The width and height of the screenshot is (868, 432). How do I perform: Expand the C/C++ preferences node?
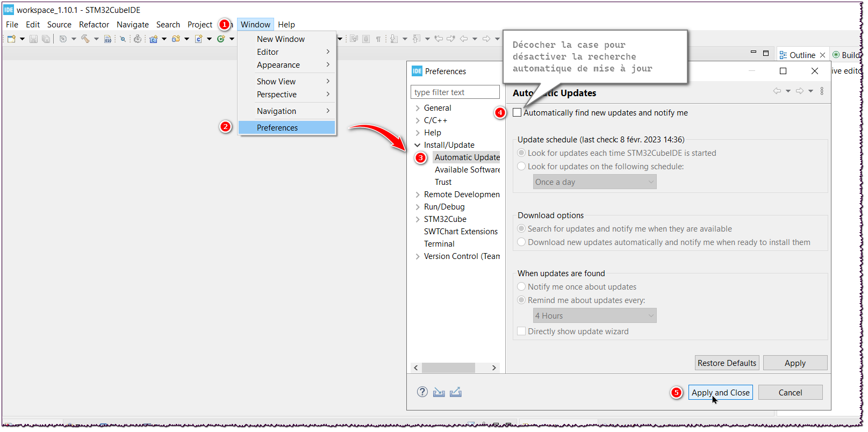point(418,120)
